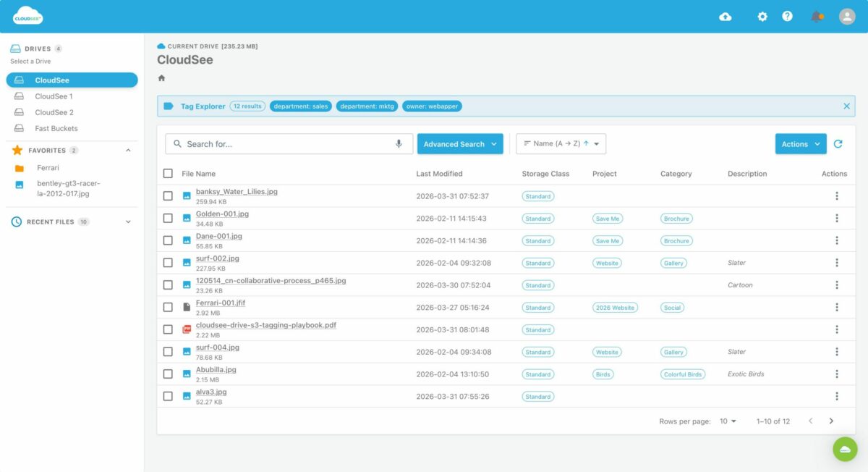Select all files with the header checkbox
Viewport: 868px width, 472px height.
tap(168, 173)
